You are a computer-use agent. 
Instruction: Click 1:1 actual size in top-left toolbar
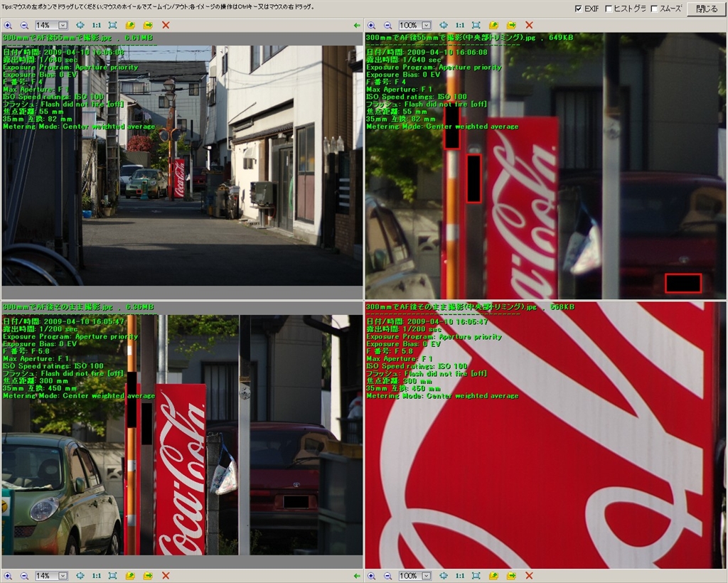point(96,25)
